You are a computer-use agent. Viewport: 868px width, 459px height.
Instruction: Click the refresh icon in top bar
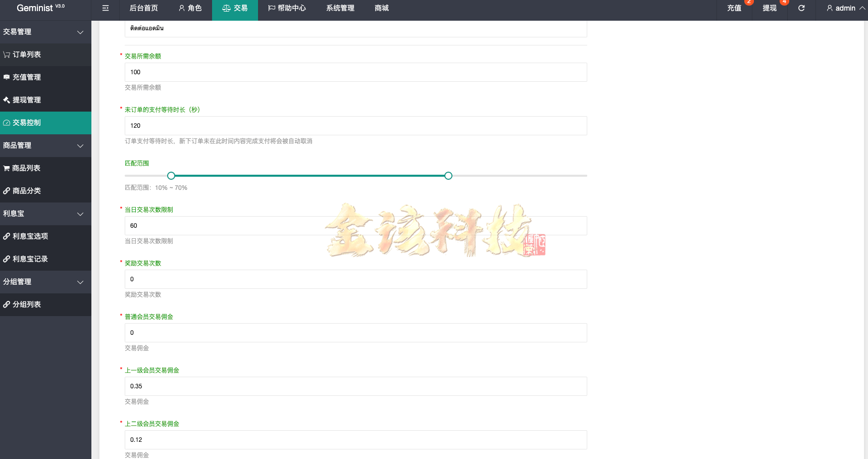coord(801,8)
